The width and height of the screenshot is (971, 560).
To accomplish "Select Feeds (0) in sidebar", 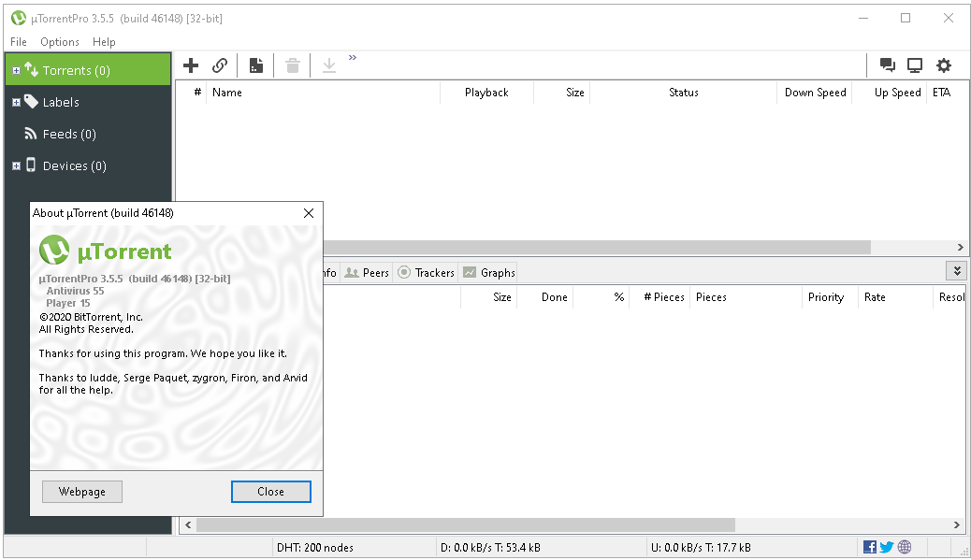I will 69,134.
